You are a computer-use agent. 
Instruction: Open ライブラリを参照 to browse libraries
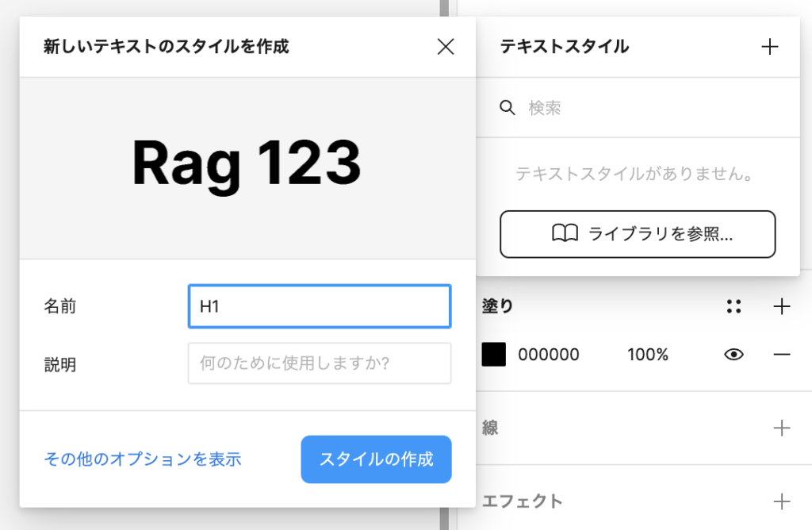(x=638, y=234)
